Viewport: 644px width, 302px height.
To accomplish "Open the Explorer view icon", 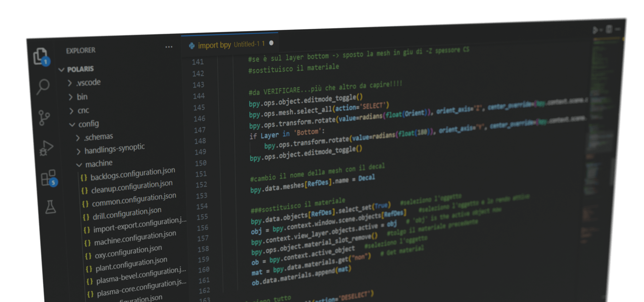I will pyautogui.click(x=41, y=56).
